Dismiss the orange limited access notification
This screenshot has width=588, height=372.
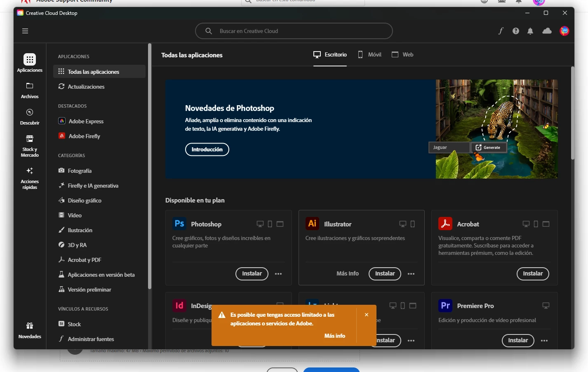[367, 315]
